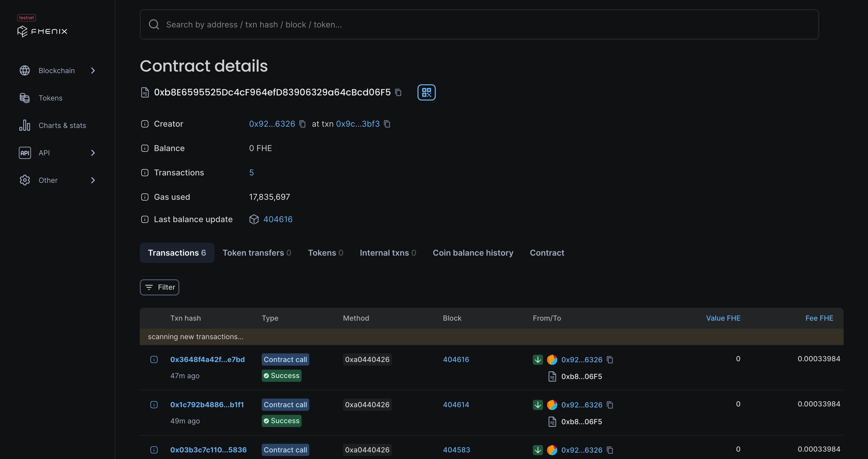
Task: Go to the Tokens sidebar page
Action: pos(50,98)
